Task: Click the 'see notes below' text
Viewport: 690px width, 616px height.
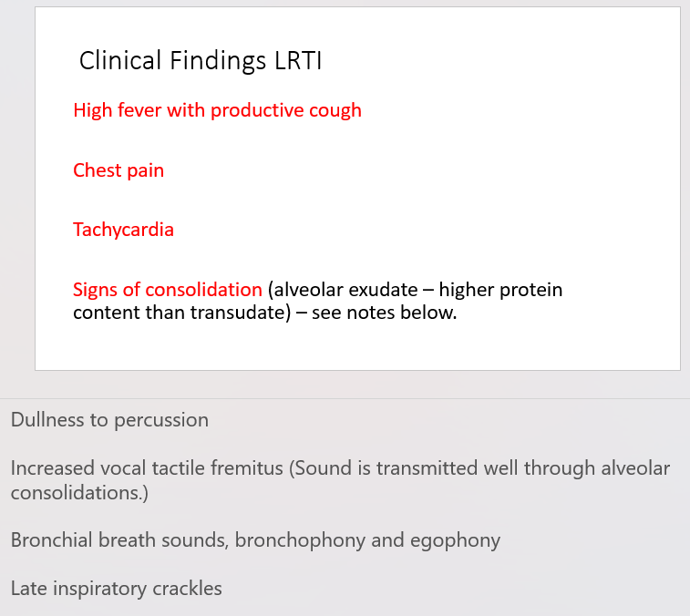Action: pos(384,313)
